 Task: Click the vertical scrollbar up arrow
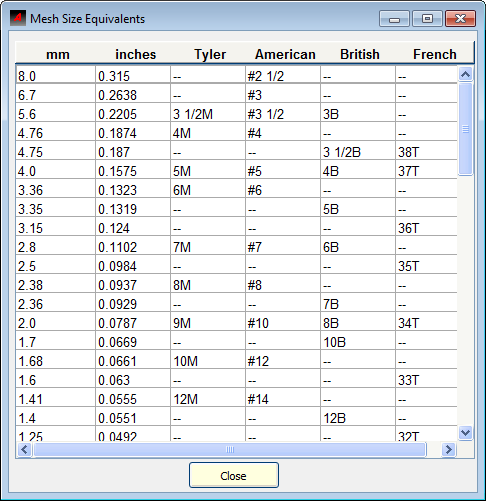click(465, 74)
